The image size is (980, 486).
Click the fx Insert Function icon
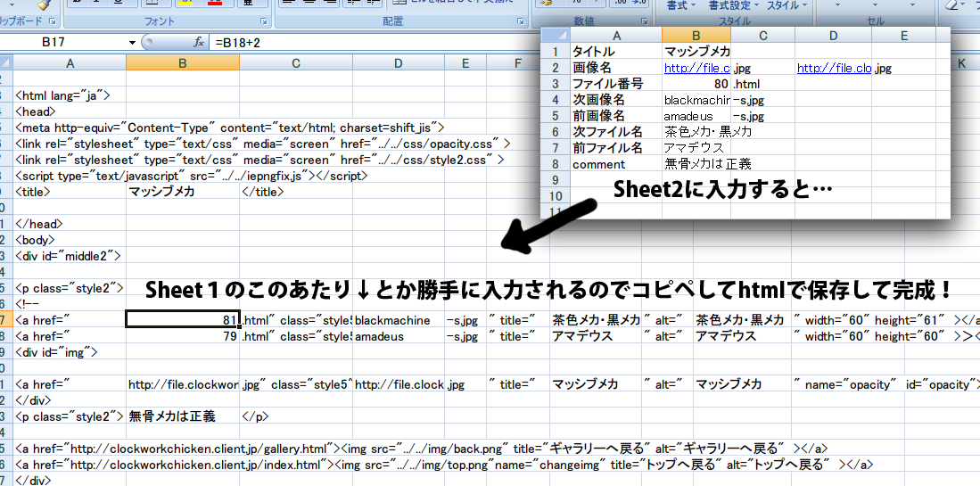point(199,43)
